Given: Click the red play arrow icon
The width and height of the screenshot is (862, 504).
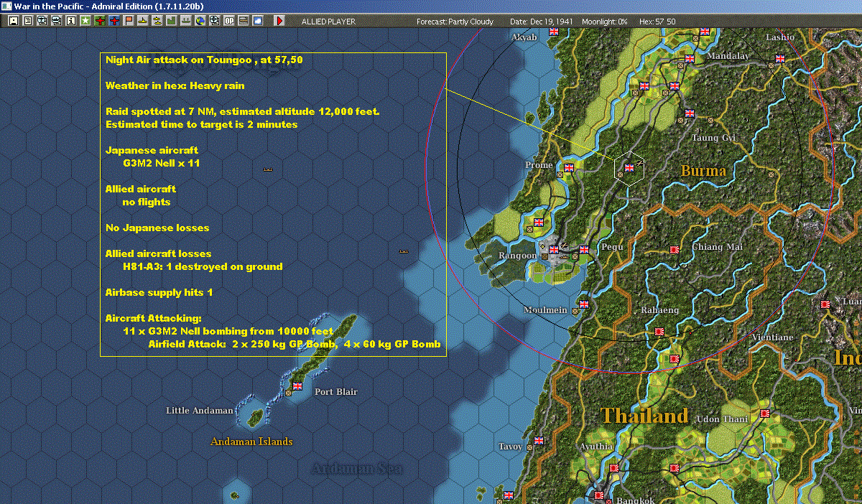Looking at the screenshot, I should [279, 21].
